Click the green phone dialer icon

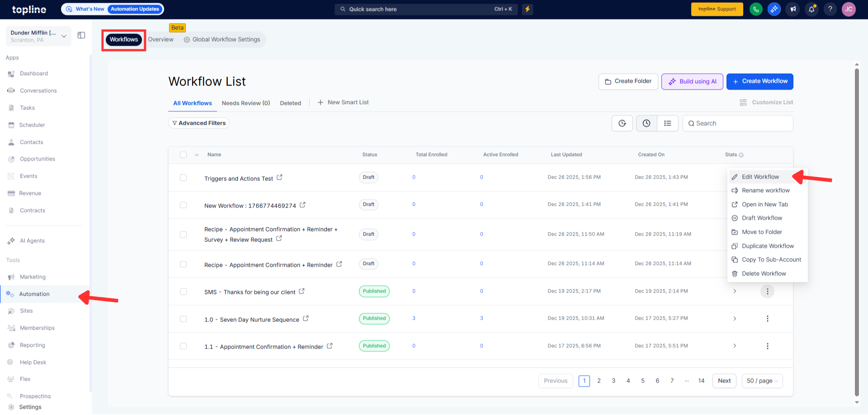coord(755,9)
